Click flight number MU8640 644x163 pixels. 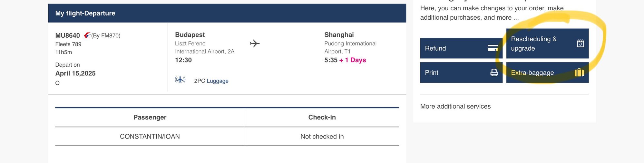click(x=67, y=35)
